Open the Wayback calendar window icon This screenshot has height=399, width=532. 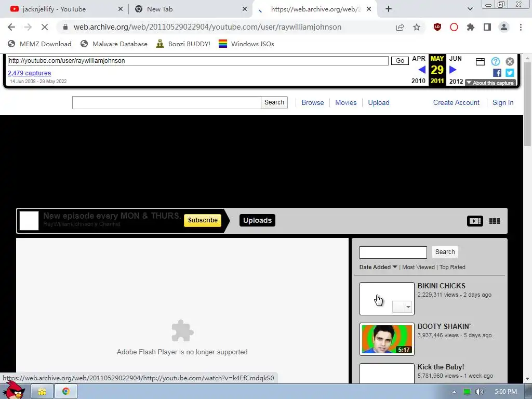click(480, 62)
